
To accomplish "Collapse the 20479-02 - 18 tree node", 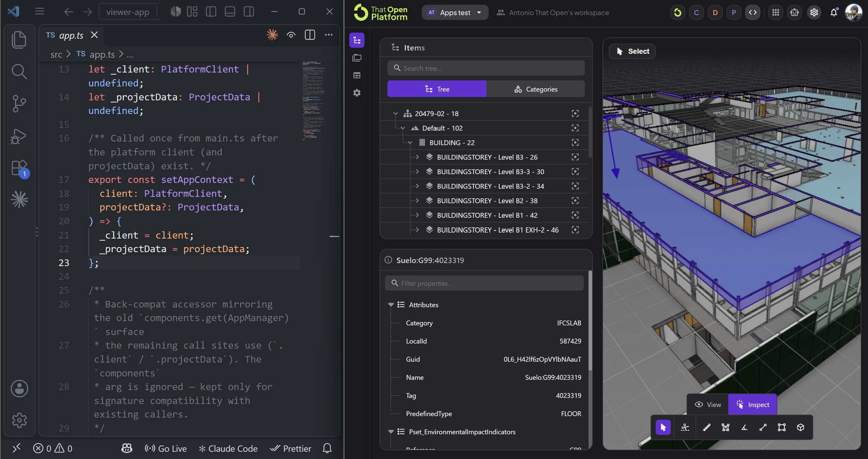I will pos(395,114).
